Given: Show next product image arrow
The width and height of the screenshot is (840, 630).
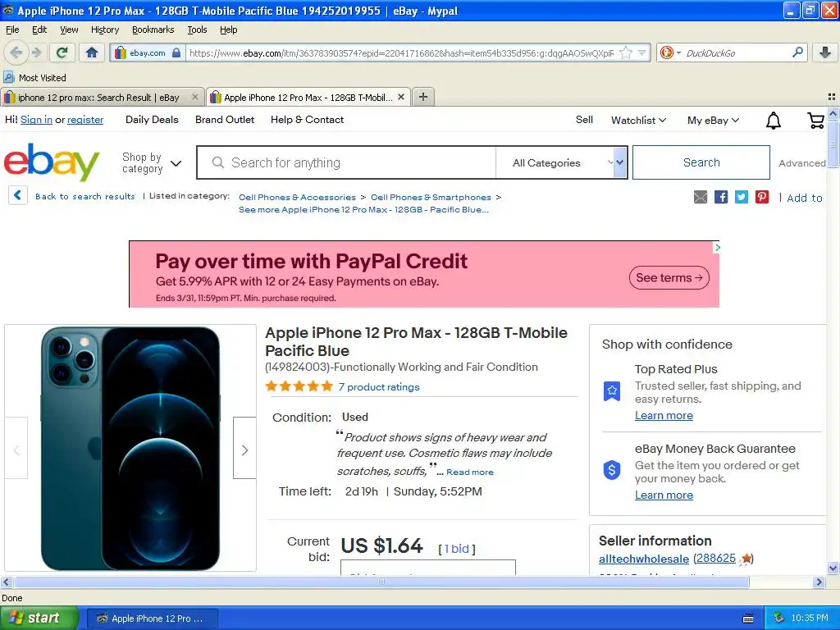Looking at the screenshot, I should 244,450.
